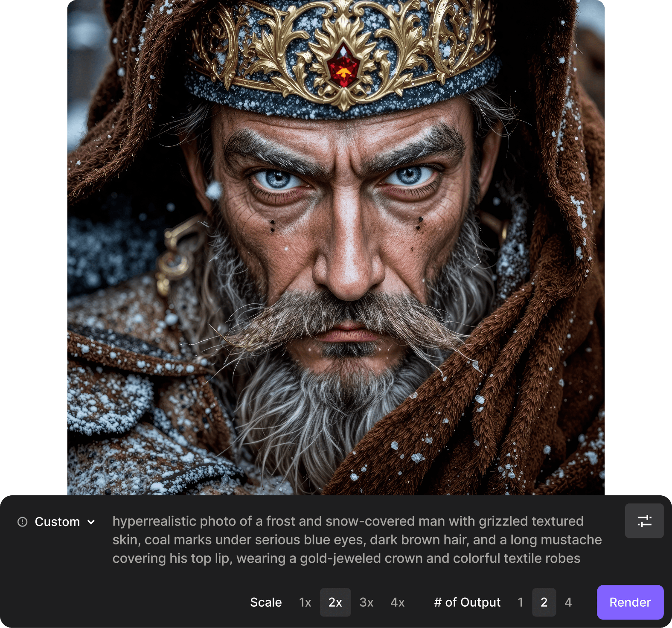Screen dimensions: 672x628
Task: Choose the 4x scale option
Action: (397, 602)
